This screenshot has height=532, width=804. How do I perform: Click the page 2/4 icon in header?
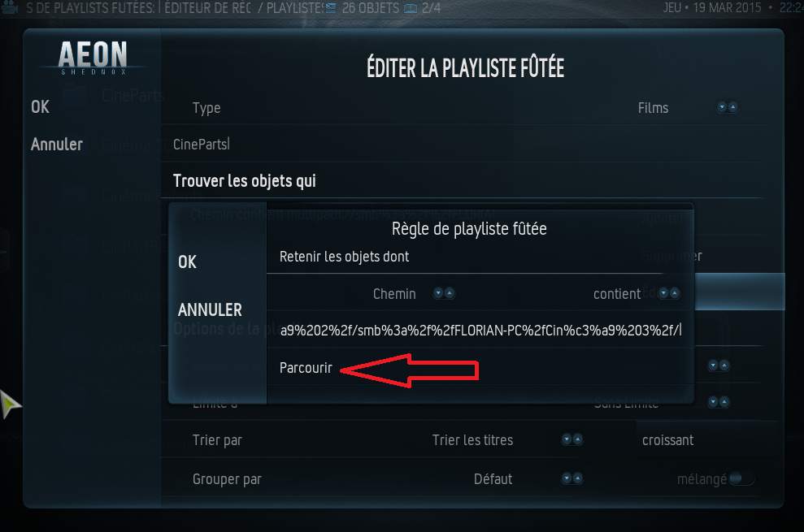pos(411,9)
